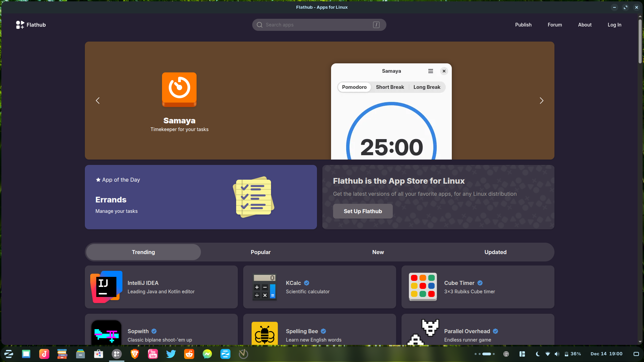Go back to the previous featured slide

tap(98, 100)
